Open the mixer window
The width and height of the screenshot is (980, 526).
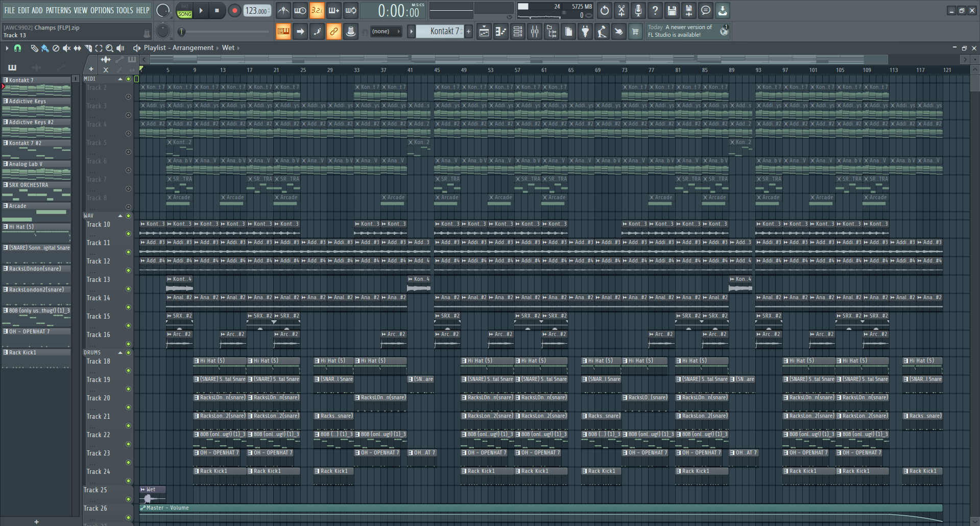pyautogui.click(x=535, y=32)
